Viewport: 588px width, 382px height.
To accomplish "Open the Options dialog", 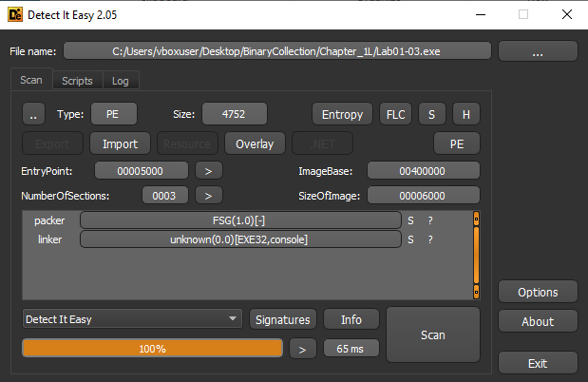I will pyautogui.click(x=538, y=292).
